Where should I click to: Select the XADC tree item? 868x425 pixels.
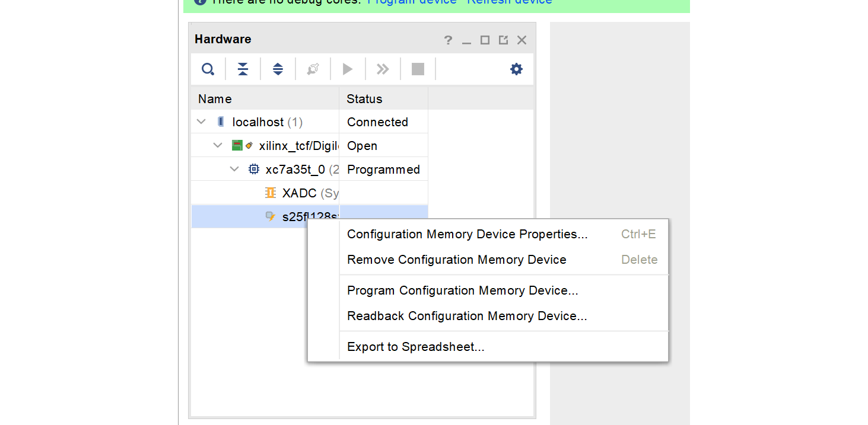(x=299, y=193)
